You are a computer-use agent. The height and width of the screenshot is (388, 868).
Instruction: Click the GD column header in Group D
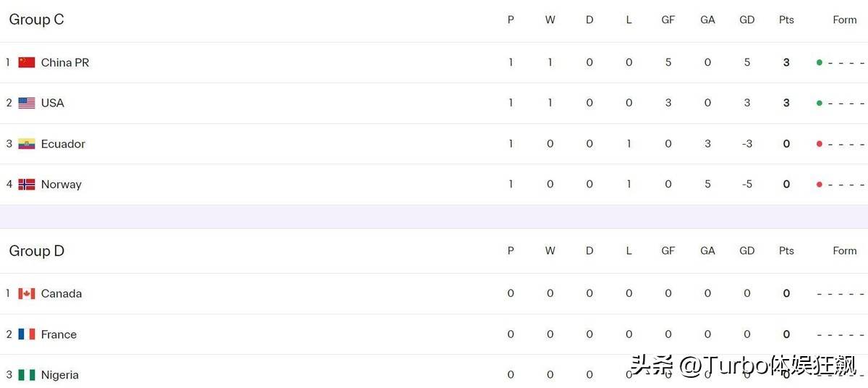[747, 250]
